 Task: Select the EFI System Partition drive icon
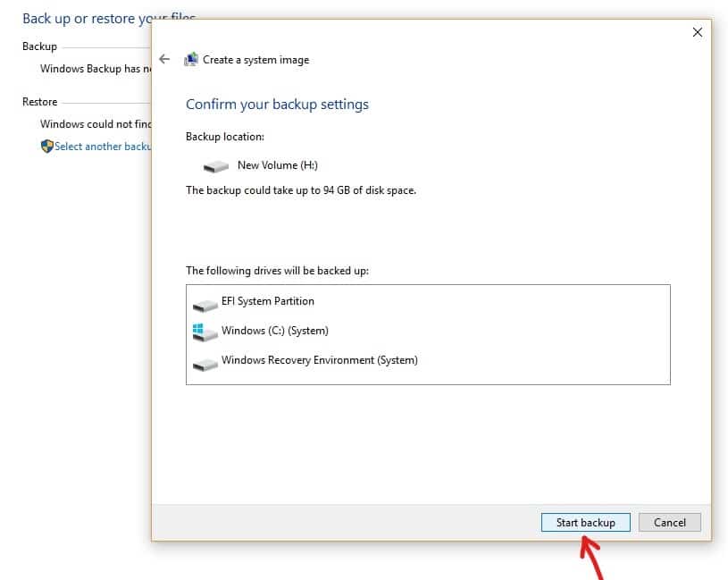click(x=205, y=305)
